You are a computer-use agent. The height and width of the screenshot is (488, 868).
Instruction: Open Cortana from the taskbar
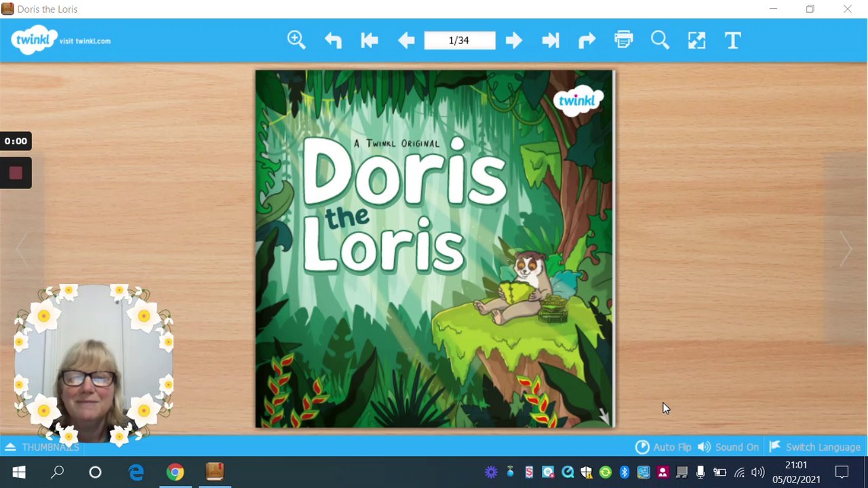coord(95,472)
